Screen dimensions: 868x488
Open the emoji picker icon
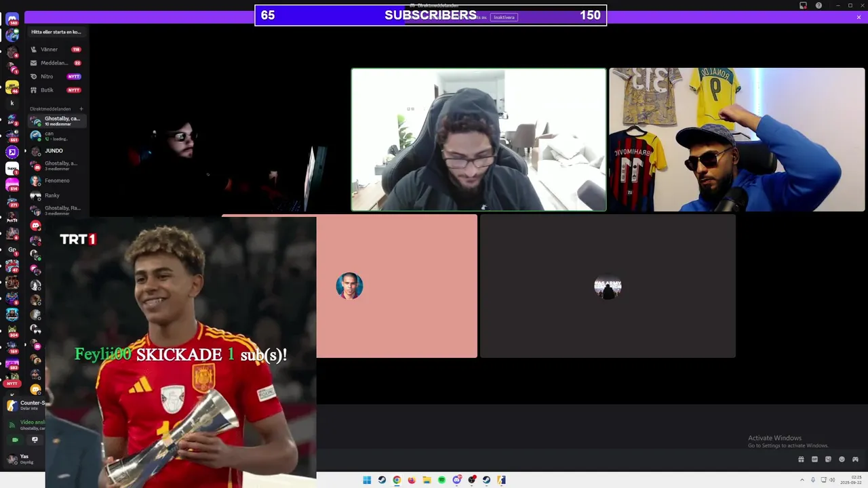click(842, 459)
